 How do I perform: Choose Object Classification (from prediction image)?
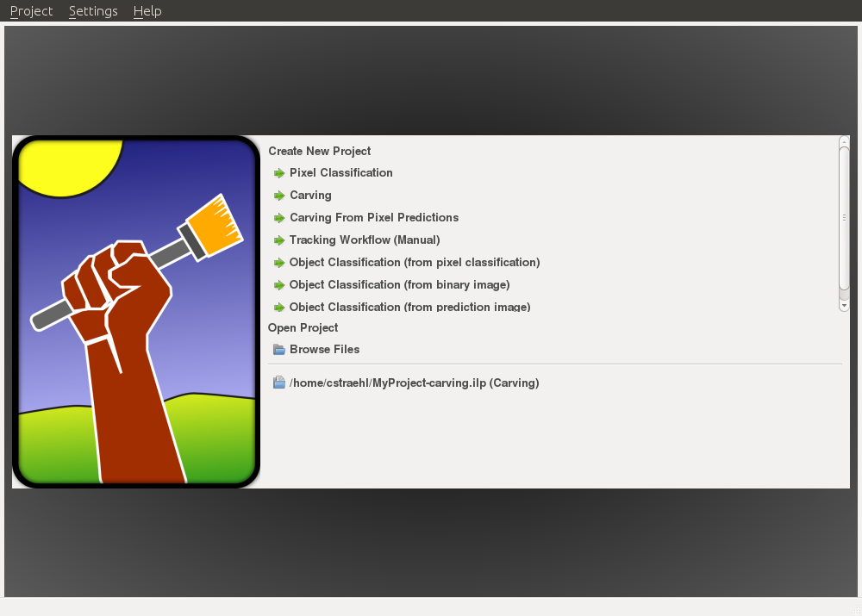tap(410, 307)
